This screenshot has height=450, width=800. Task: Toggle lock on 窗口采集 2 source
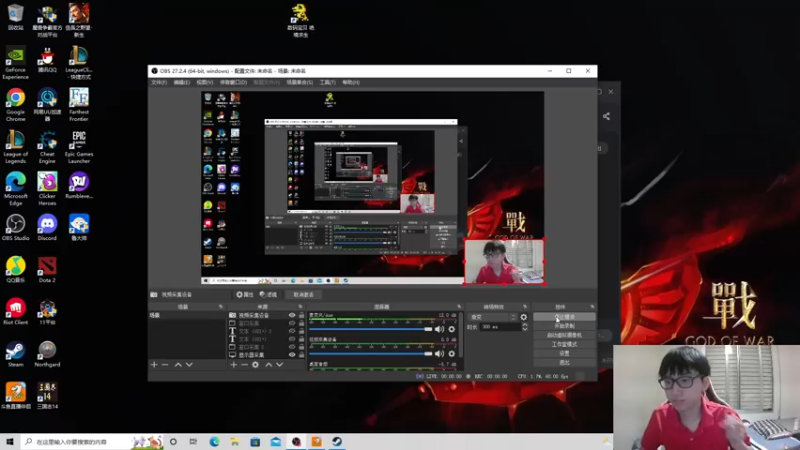301,347
